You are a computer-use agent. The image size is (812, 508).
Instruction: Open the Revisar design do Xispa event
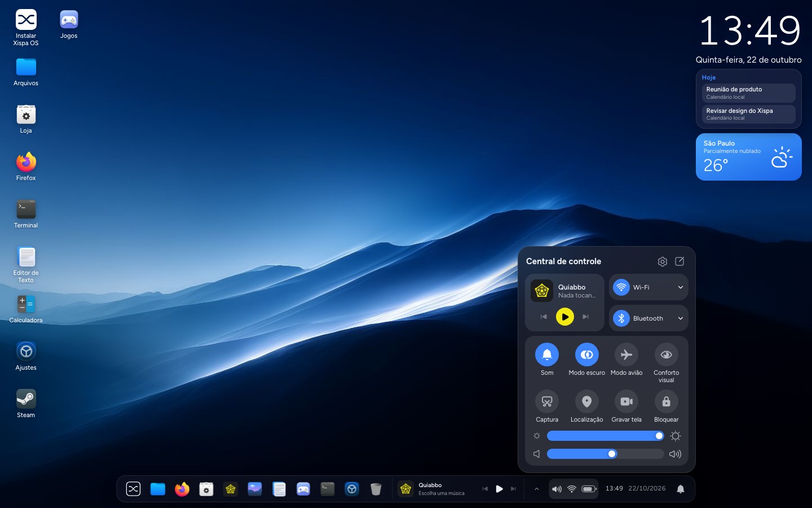click(748, 114)
